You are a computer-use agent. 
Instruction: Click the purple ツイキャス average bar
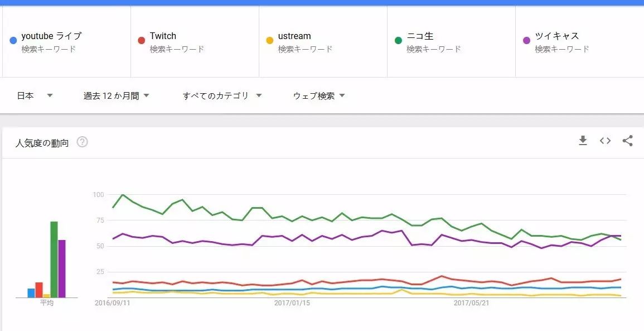click(62, 268)
